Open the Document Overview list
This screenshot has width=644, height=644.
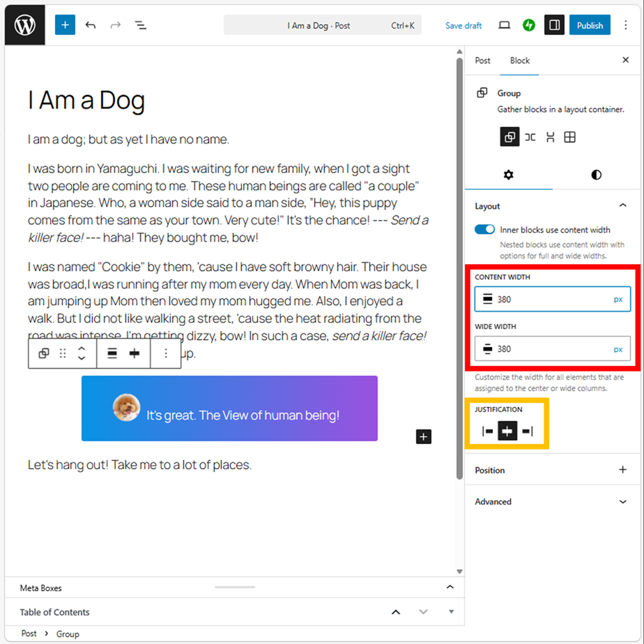[141, 25]
